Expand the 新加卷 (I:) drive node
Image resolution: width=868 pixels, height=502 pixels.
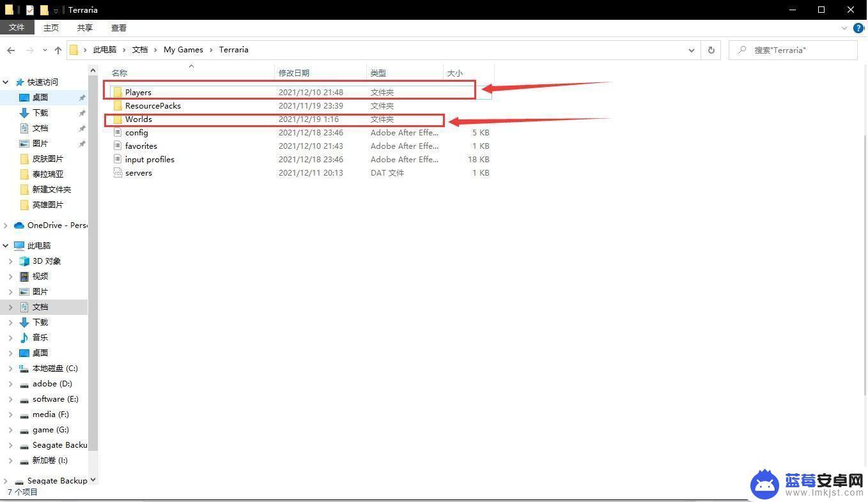[x=10, y=460]
